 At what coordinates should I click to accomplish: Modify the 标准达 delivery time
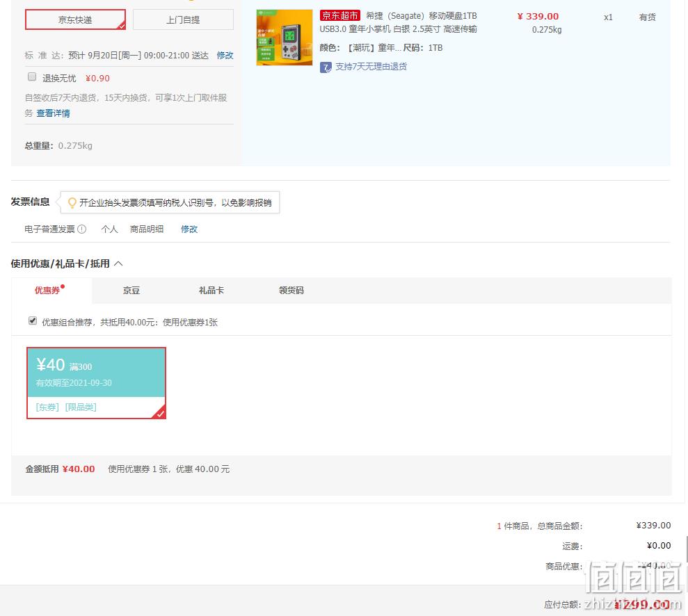[x=225, y=55]
